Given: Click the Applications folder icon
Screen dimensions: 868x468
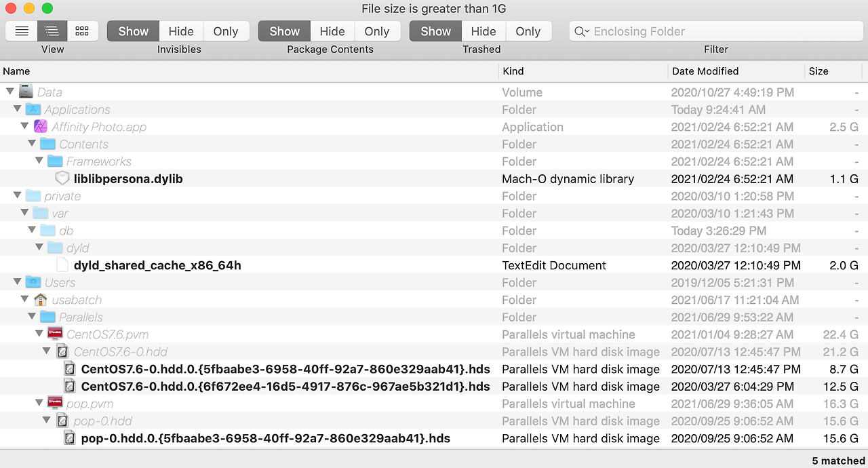Looking at the screenshot, I should (x=33, y=109).
